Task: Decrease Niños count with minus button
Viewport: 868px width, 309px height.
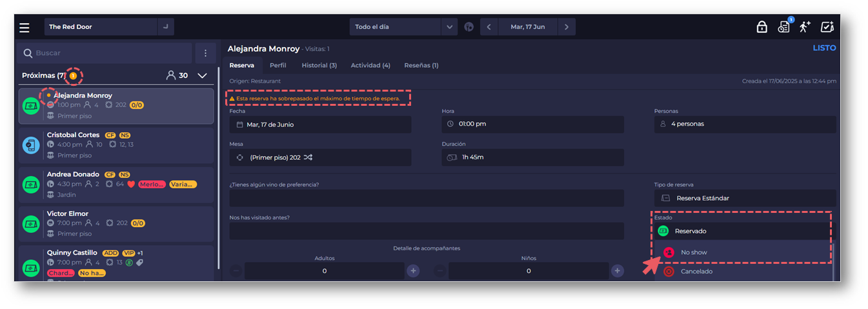Action: [x=440, y=271]
